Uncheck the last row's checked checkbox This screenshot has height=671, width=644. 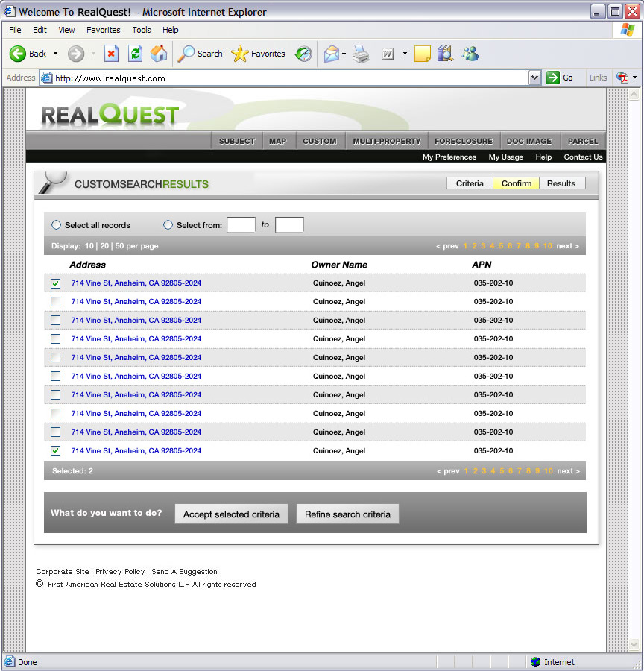(56, 450)
